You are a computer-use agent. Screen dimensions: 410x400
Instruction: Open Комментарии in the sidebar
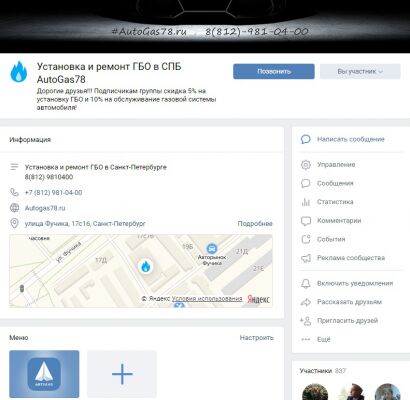[x=339, y=220]
